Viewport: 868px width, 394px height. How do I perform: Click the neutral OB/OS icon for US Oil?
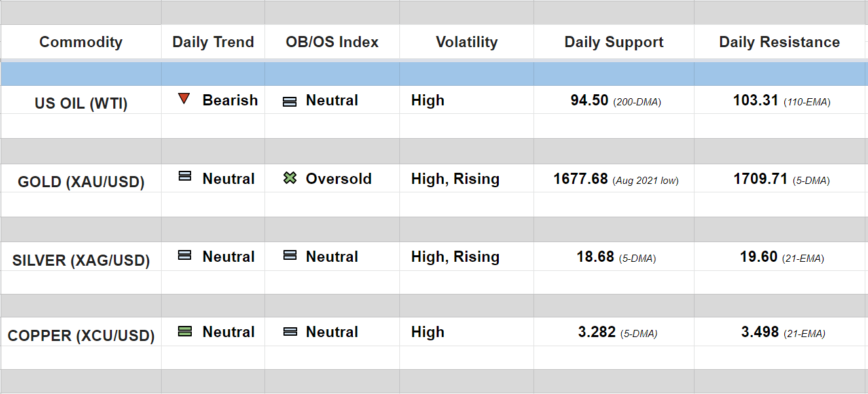point(289,101)
